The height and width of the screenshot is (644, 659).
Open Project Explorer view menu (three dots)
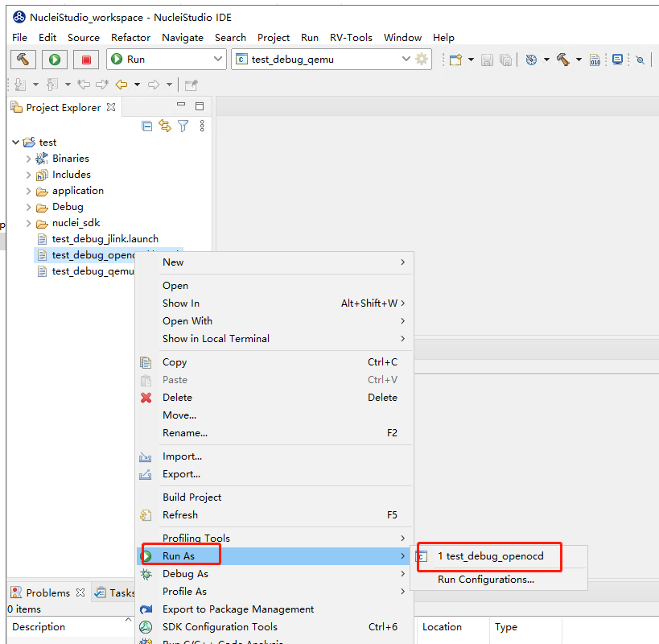tap(202, 126)
